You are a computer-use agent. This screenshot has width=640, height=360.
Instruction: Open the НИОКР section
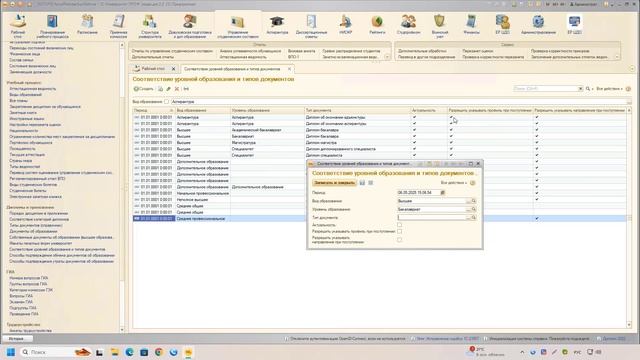[345, 24]
